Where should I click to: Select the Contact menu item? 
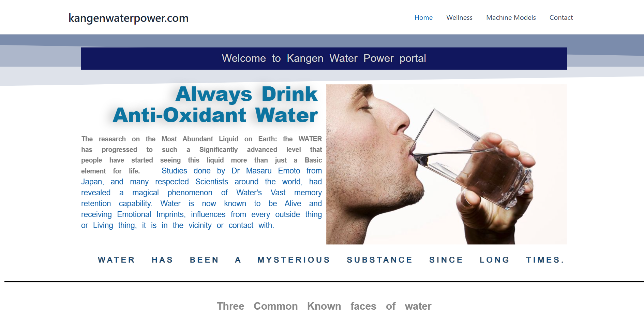[x=561, y=17]
